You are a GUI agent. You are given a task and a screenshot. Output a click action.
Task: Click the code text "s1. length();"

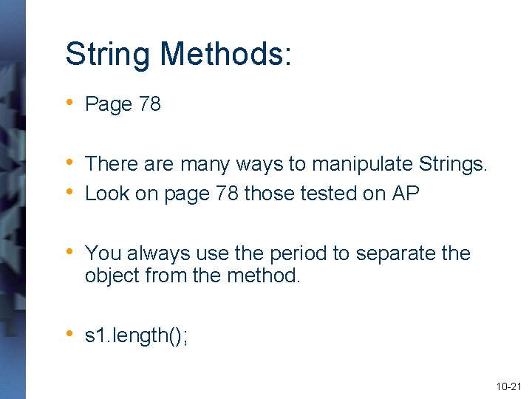137,335
